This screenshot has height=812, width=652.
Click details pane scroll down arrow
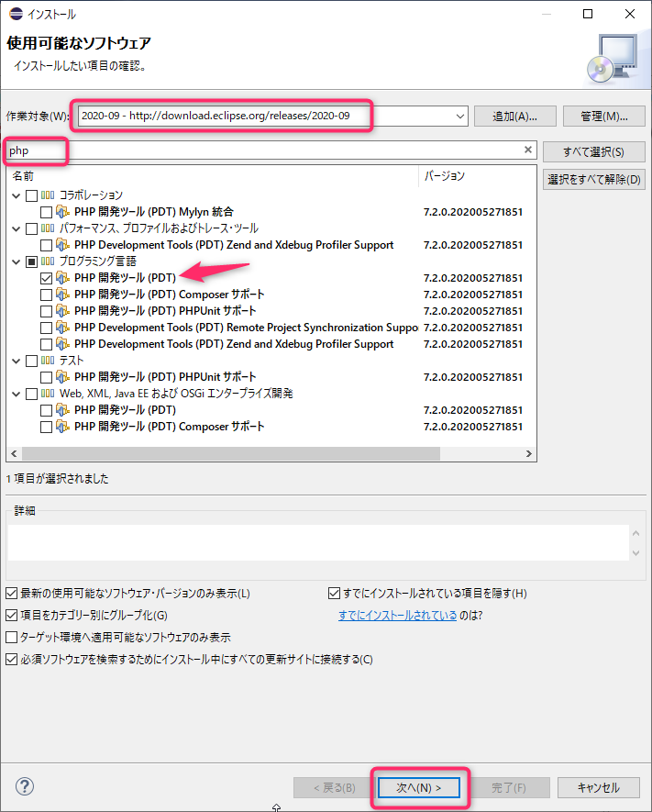click(636, 552)
